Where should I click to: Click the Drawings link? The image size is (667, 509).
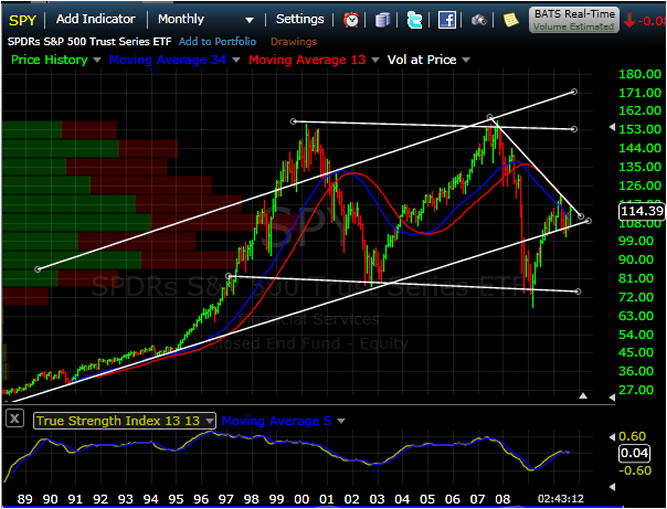pos(293,42)
